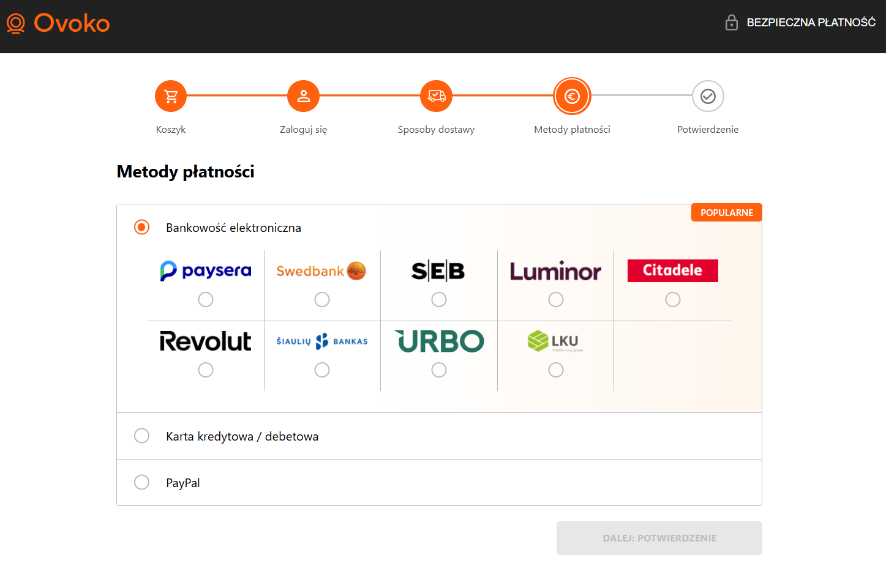Choose the radio button under URBO
Screen dimensions: 886x588
coord(439,370)
